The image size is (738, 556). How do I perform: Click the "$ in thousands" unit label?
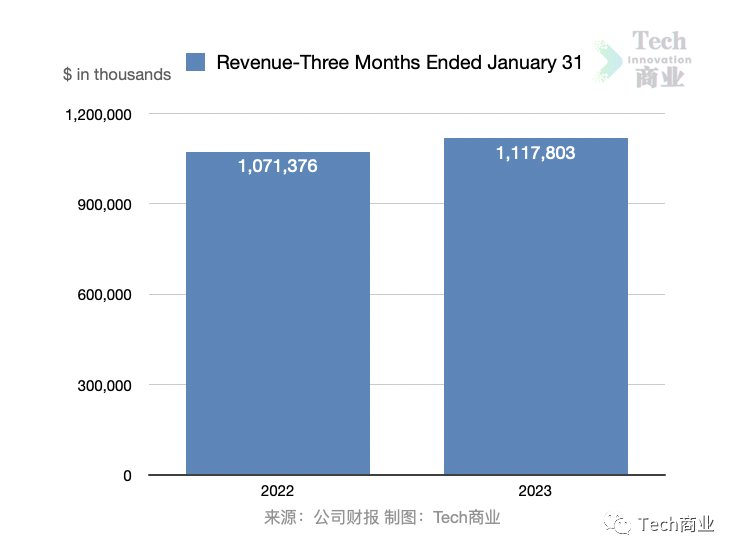coord(117,75)
